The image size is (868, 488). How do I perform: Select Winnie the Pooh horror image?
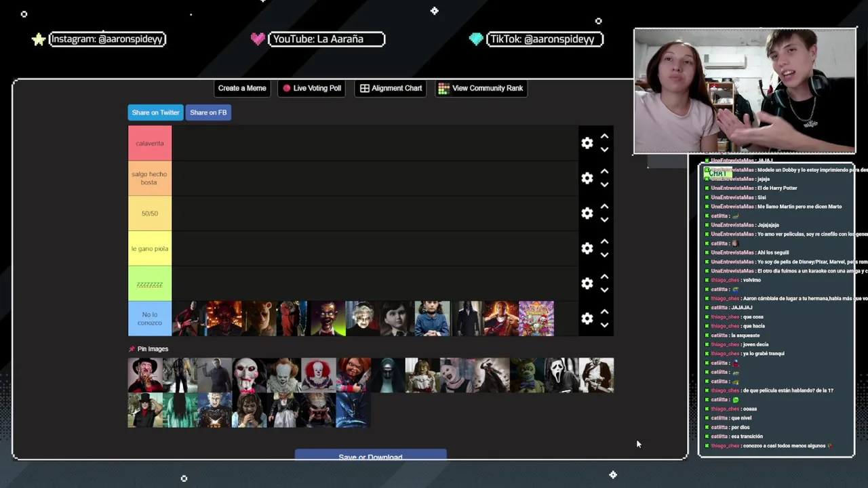(258, 319)
